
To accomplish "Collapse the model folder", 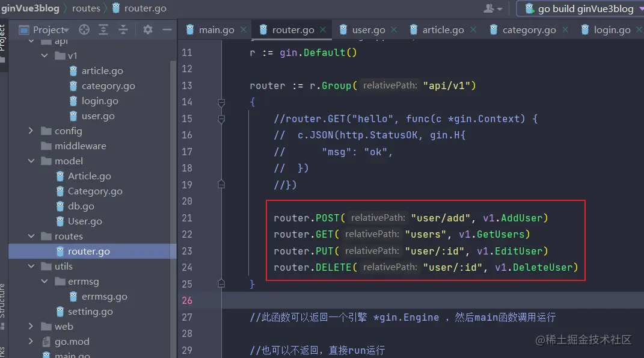I will (31, 161).
